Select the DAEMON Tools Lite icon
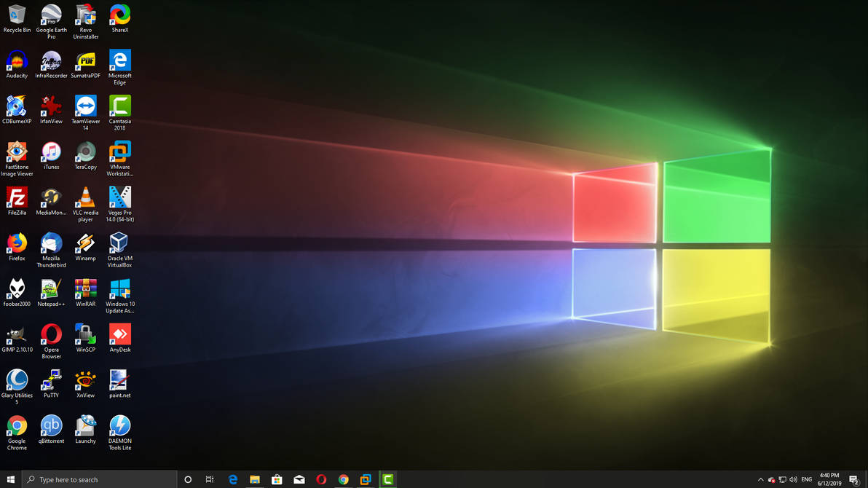868x488 pixels. (x=120, y=433)
